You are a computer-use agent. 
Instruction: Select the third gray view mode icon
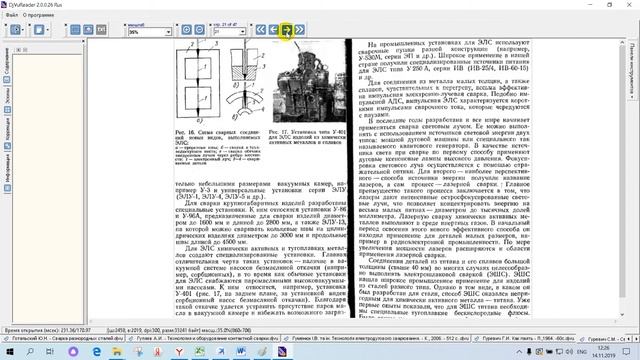101,30
